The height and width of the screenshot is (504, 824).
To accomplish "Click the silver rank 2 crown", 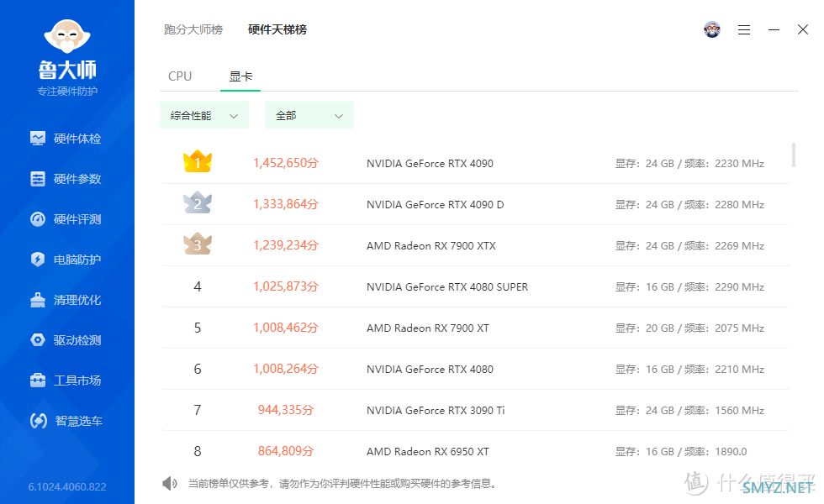I will pyautogui.click(x=197, y=202).
